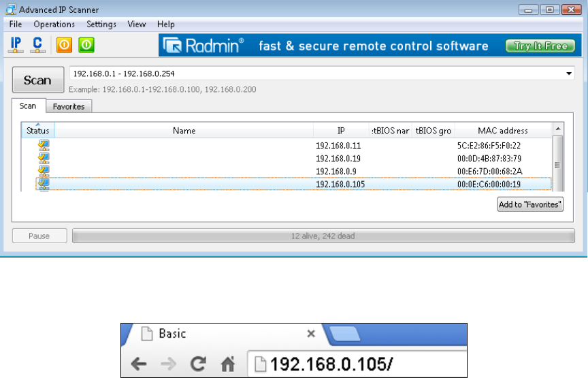Screen dimensions: 588x378
Task: Open the browser home page
Action: (x=227, y=364)
